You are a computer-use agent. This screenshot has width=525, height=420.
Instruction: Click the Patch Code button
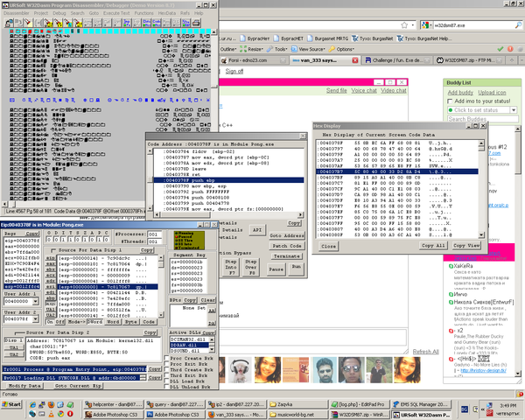pyautogui.click(x=287, y=246)
